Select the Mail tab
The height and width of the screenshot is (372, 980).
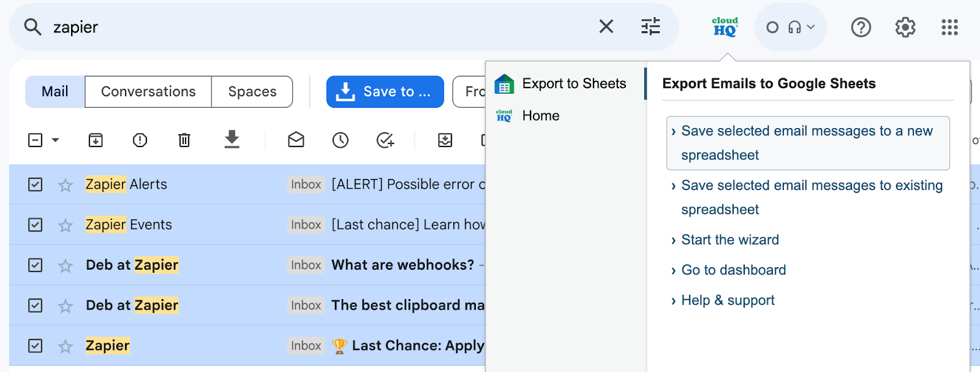[55, 91]
